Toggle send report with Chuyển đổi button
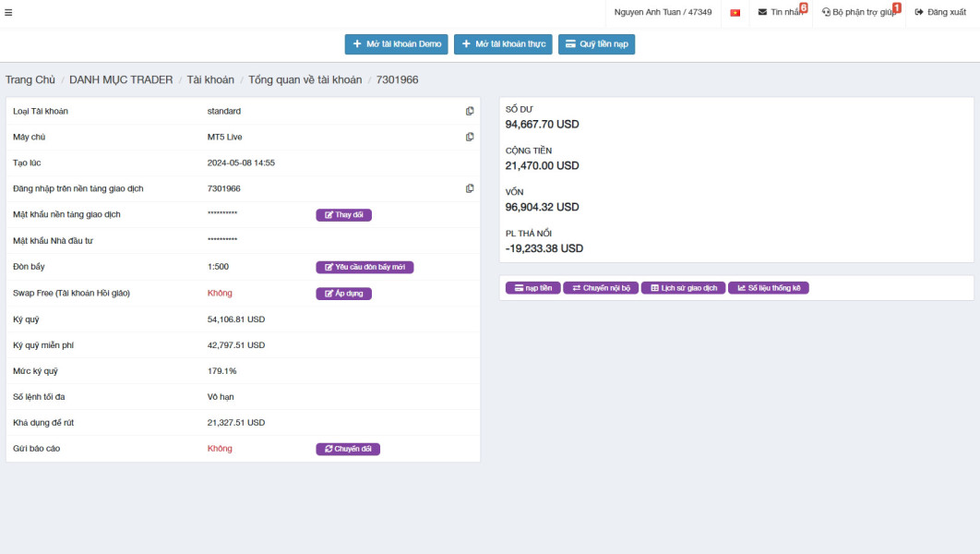This screenshot has height=554, width=980. tap(348, 449)
